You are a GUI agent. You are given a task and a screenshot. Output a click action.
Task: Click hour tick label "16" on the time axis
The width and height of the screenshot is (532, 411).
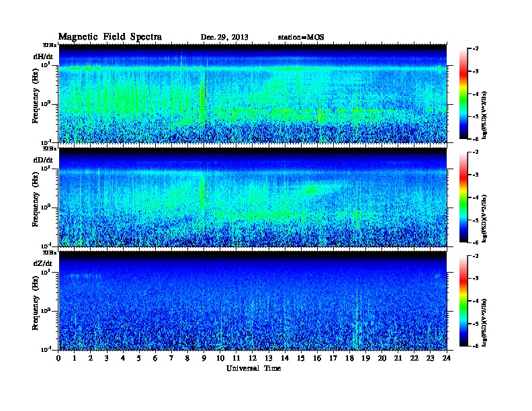pos(317,358)
